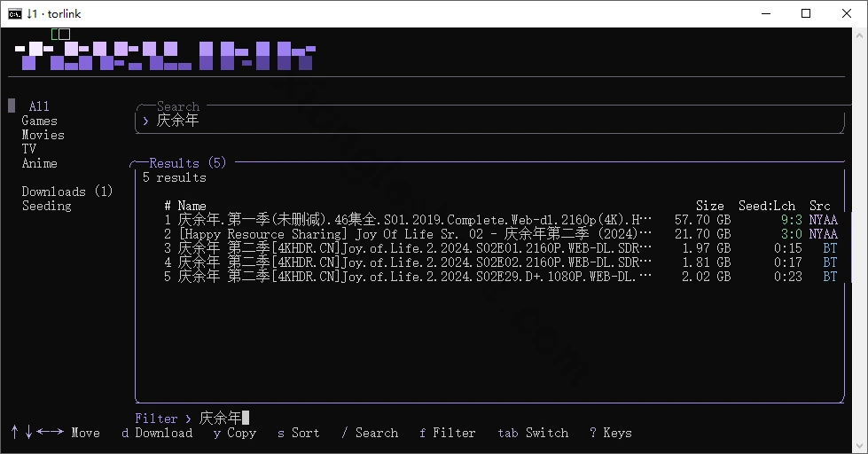
Task: Click scrollbar down arrow of terminal
Action: coord(859,445)
